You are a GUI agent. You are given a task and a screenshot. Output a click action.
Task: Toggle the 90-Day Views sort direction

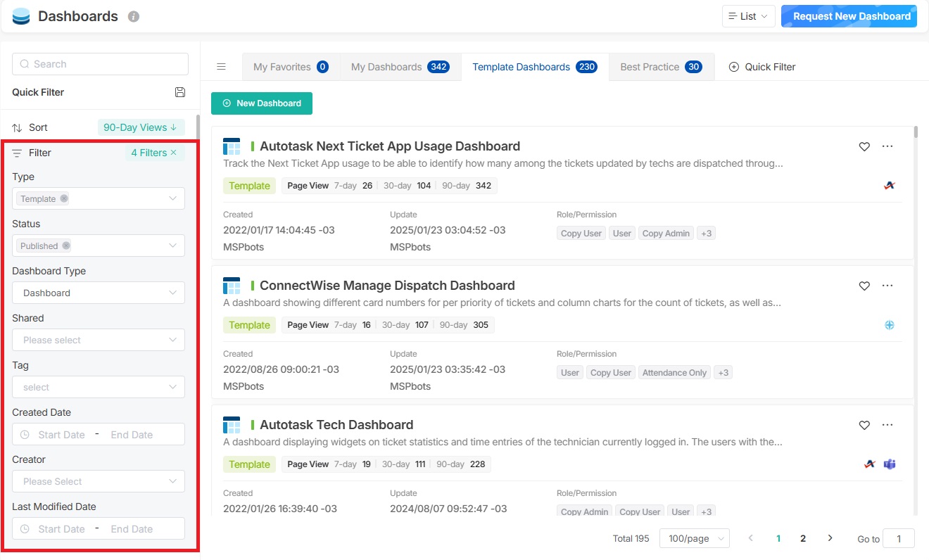click(141, 127)
